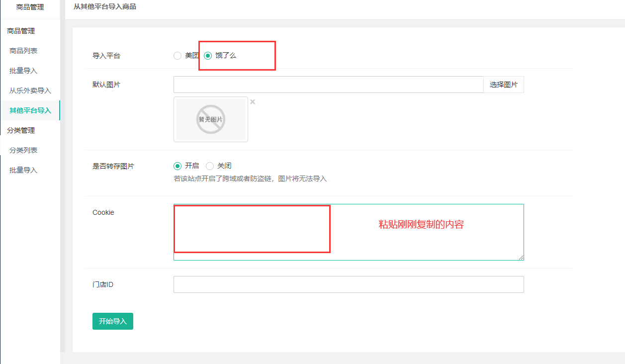Click the 选择图片 button
Image resolution: width=625 pixels, height=364 pixels.
(504, 85)
